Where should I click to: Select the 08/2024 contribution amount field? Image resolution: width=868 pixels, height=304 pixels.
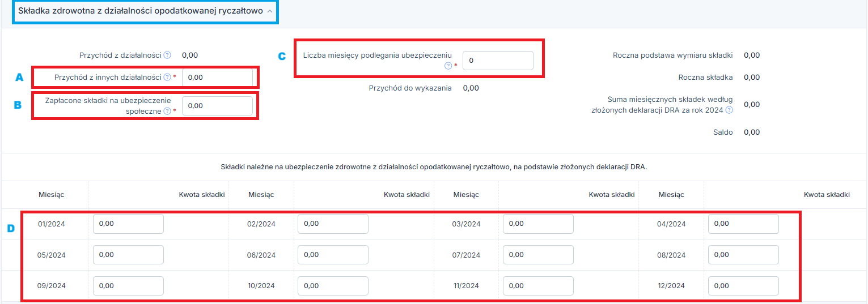743,255
